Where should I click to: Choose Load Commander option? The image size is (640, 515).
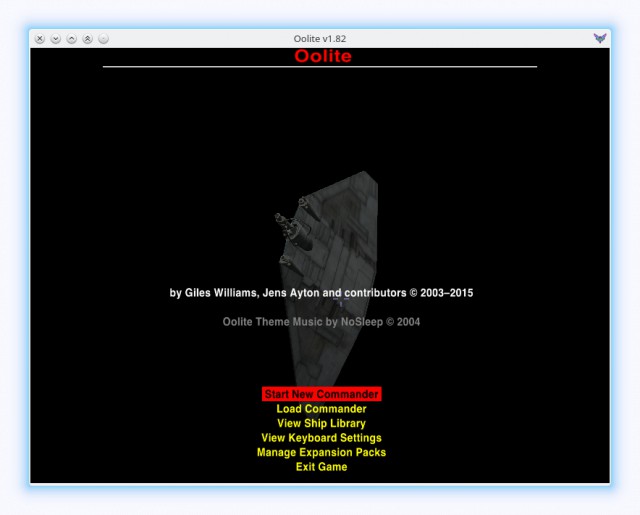pyautogui.click(x=322, y=409)
